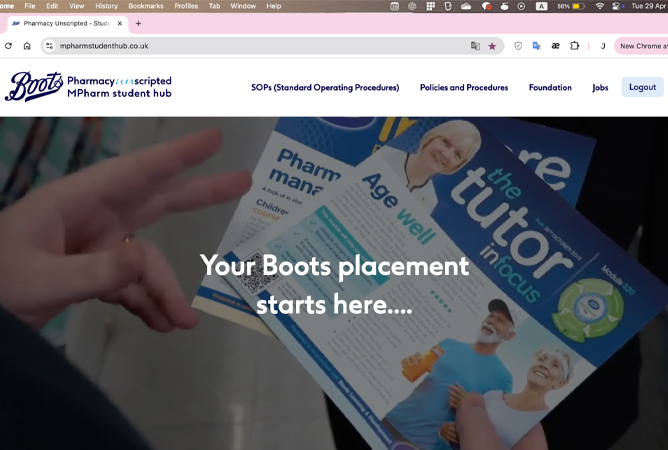Open a new browser tab with plus

(x=138, y=23)
